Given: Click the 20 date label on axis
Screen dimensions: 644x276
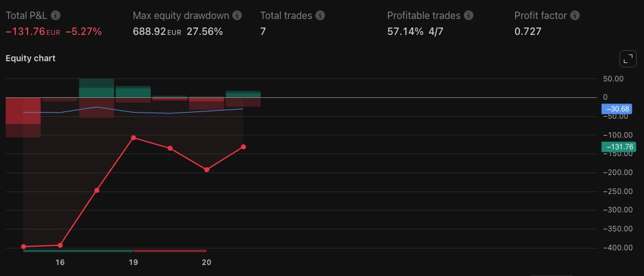Looking at the screenshot, I should [x=207, y=263].
